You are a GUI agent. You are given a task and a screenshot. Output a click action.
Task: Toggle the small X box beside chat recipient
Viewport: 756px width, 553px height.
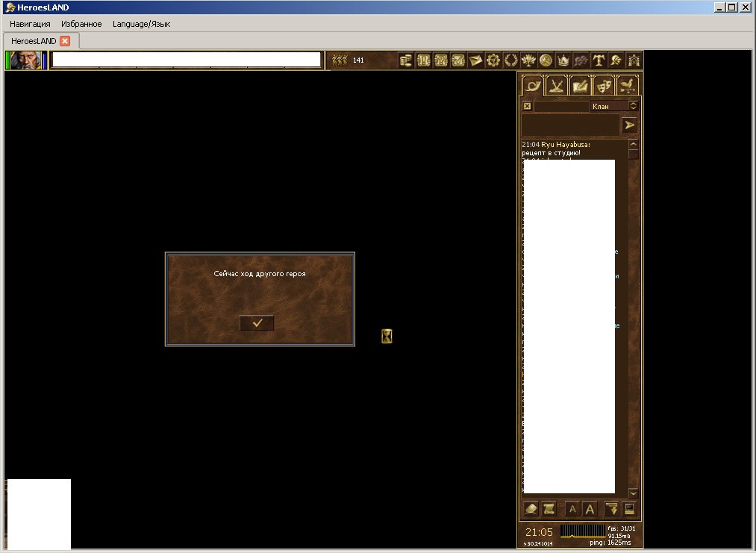click(x=527, y=106)
